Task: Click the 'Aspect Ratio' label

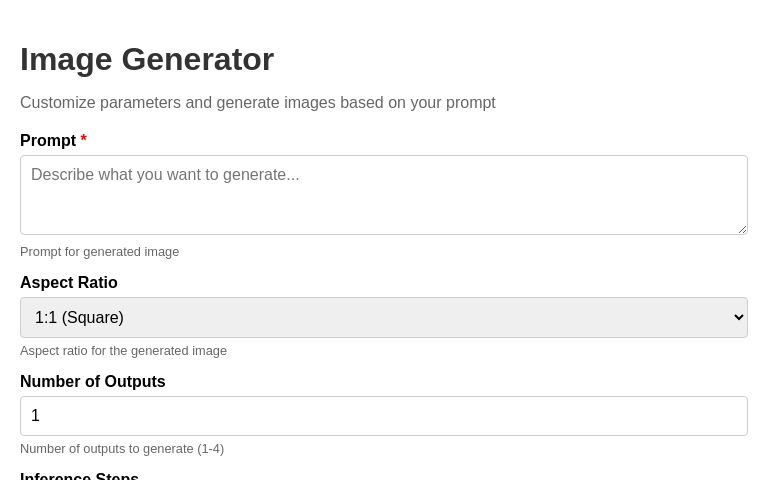Action: pos(69,283)
